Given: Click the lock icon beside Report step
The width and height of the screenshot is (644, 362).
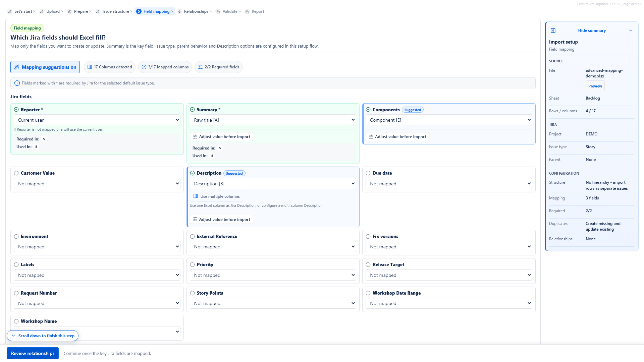Looking at the screenshot, I should (247, 11).
